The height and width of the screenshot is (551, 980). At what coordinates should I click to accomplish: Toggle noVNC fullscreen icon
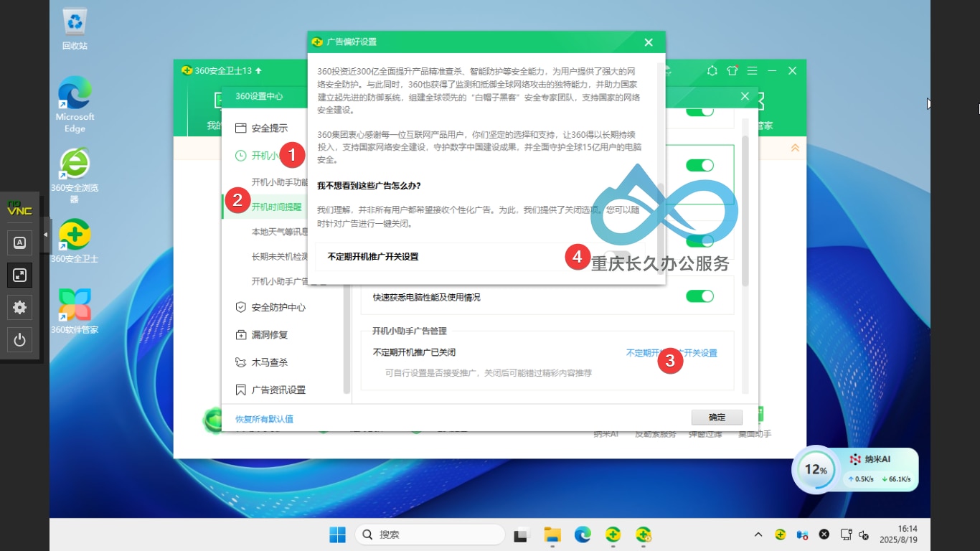click(x=19, y=275)
